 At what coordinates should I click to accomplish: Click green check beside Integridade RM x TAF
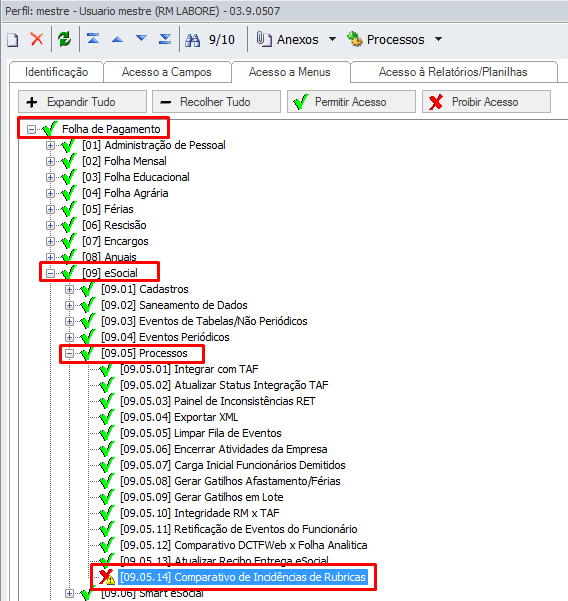tap(107, 512)
